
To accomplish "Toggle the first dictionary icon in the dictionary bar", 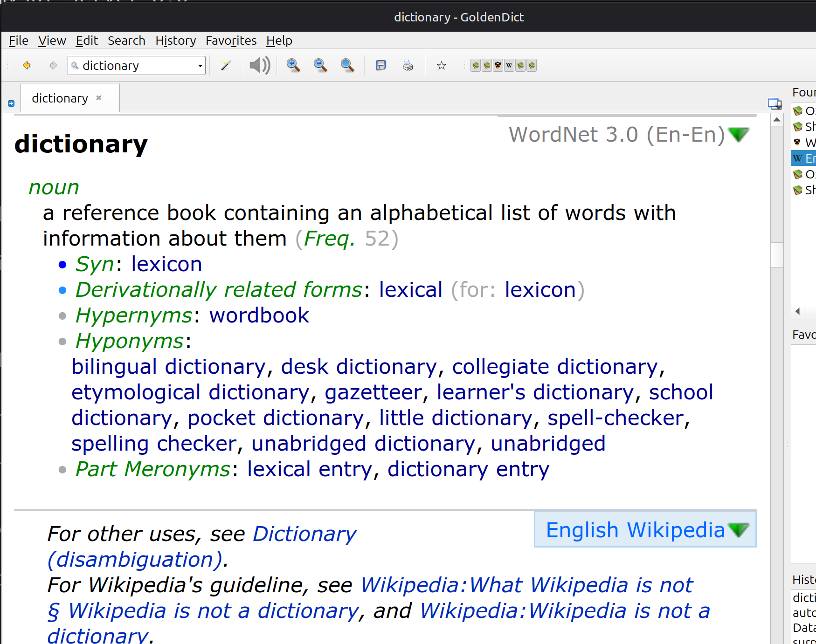I will [x=476, y=65].
